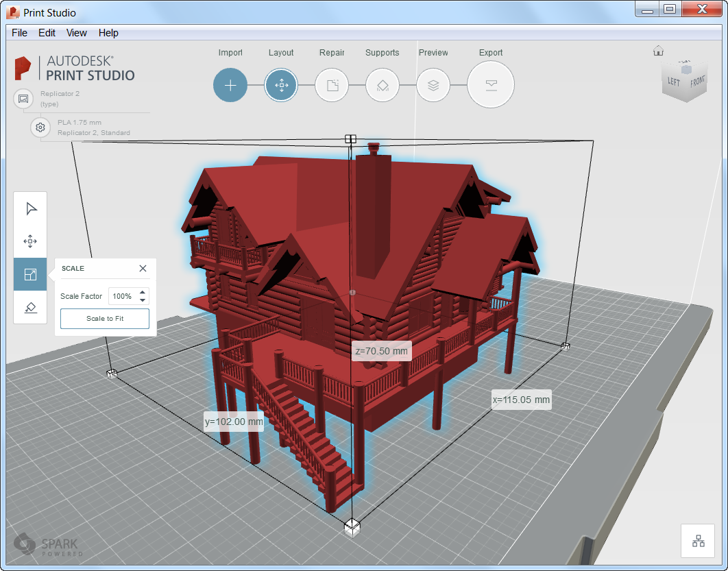
Task: Open the View menu
Action: [76, 33]
